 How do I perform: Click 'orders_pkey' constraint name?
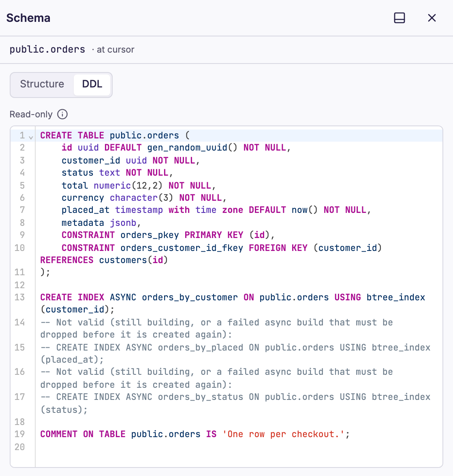(150, 235)
